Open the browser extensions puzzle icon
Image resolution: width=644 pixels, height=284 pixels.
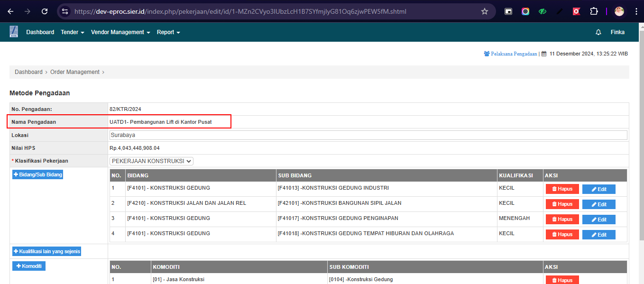point(594,11)
